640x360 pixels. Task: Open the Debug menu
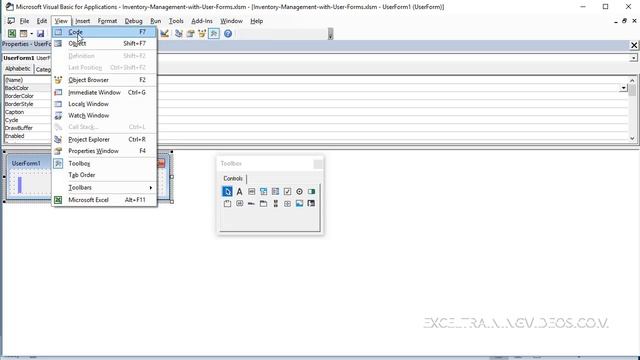point(133,21)
